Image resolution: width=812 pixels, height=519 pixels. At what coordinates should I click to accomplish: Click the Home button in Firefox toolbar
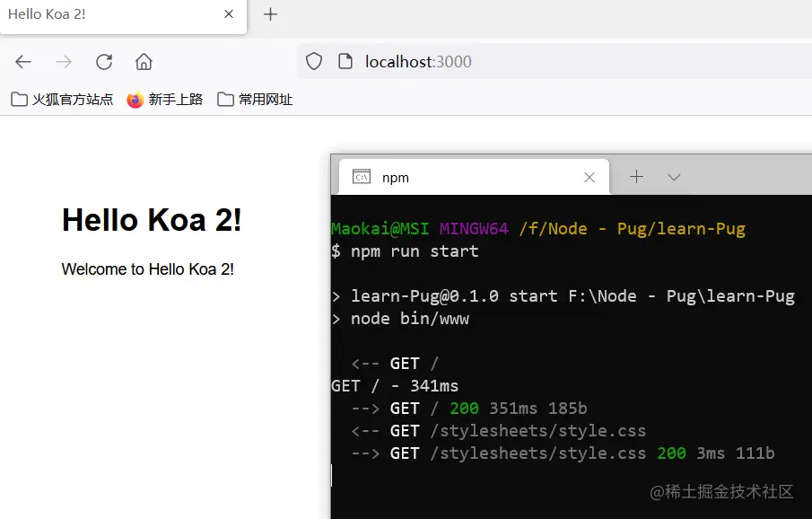[x=143, y=61]
